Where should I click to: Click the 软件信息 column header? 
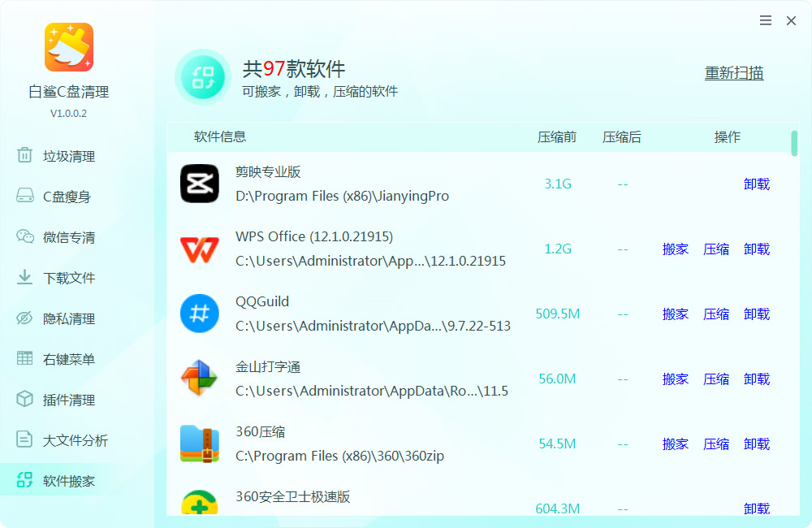(x=220, y=136)
